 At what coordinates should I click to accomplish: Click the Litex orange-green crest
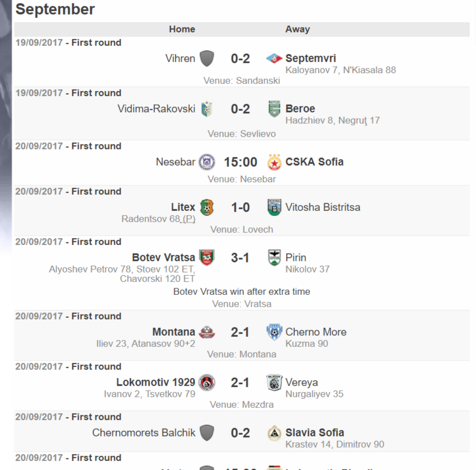point(207,208)
